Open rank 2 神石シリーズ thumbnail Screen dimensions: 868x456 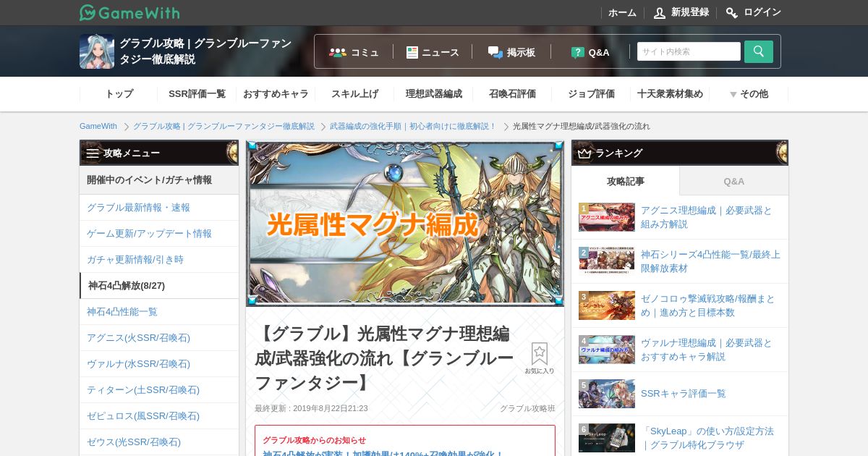(x=607, y=261)
